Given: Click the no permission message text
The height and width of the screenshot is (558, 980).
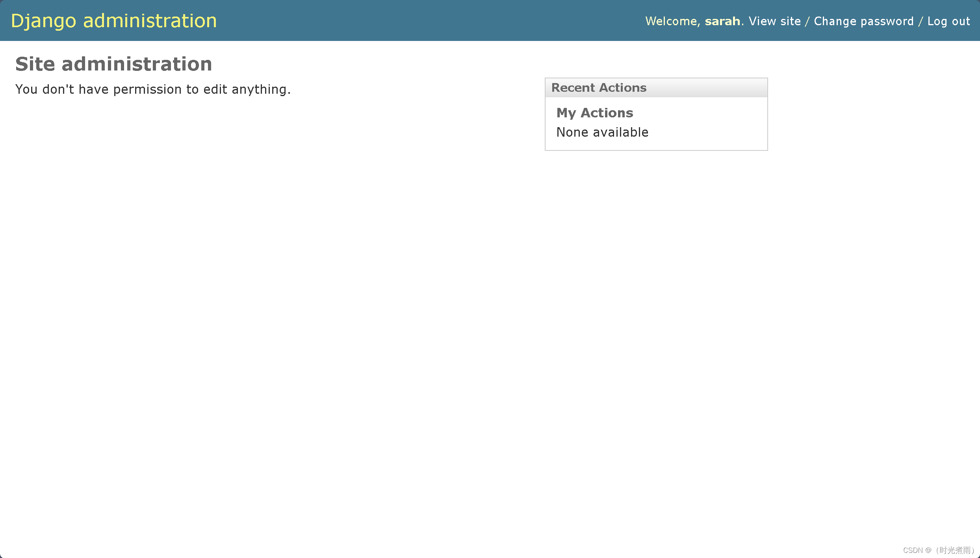Looking at the screenshot, I should click(x=153, y=89).
